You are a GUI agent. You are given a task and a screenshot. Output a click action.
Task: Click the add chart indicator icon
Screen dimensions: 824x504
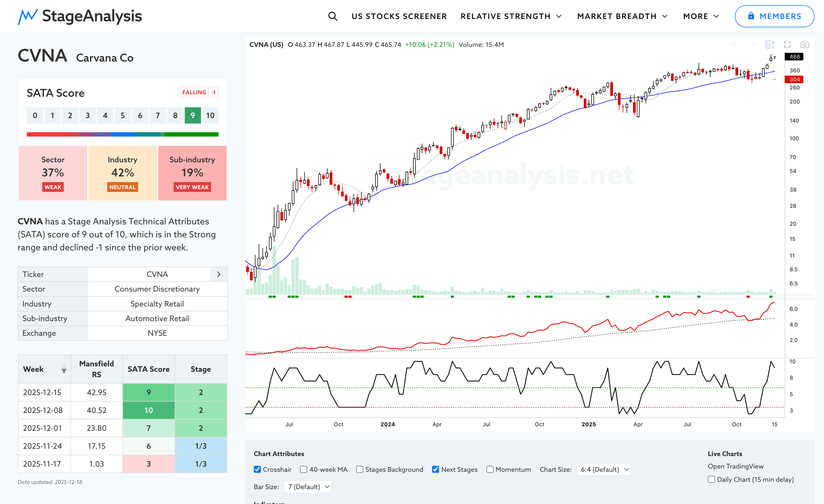pos(770,44)
